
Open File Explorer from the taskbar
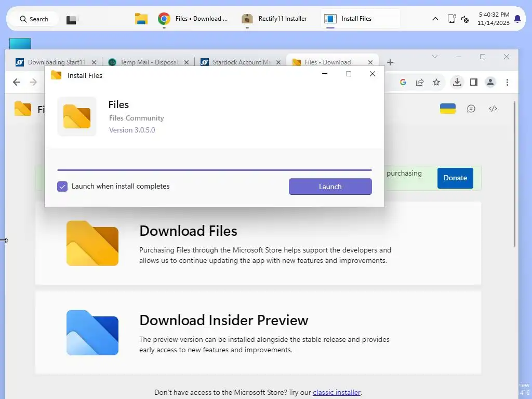[x=141, y=19]
